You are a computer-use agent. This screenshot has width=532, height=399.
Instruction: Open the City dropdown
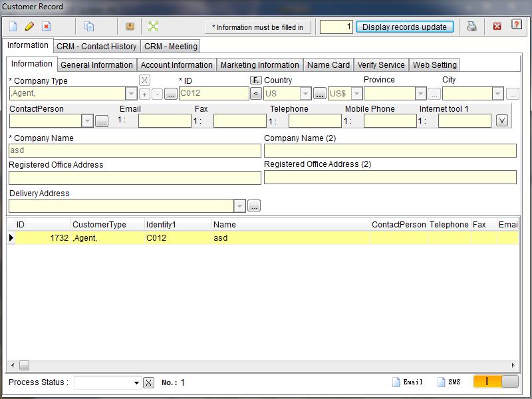click(497, 94)
